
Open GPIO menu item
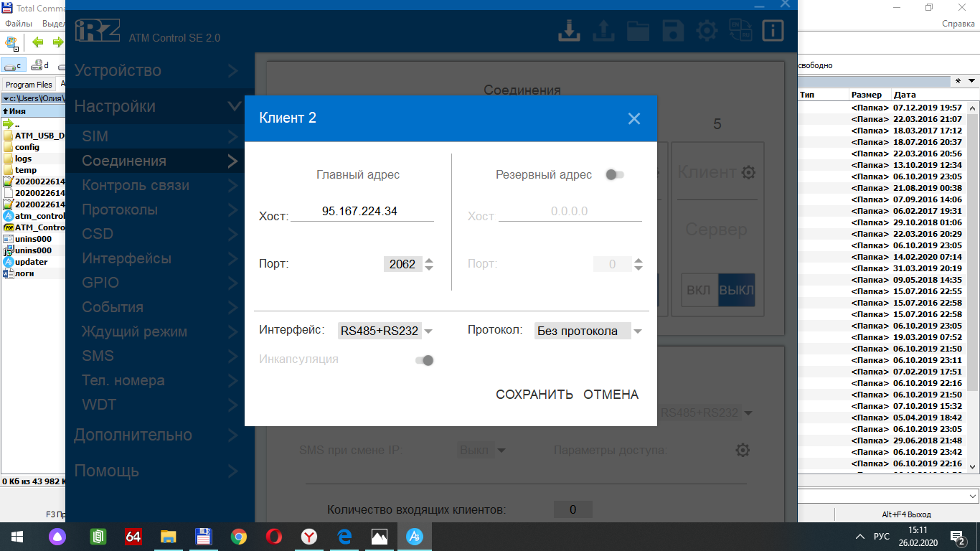click(161, 283)
